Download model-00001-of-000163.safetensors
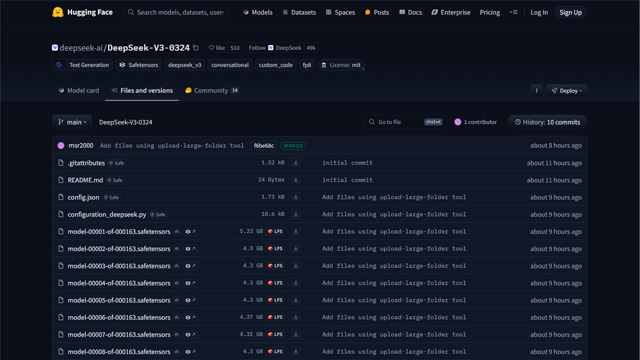This screenshot has height=360, width=640. tap(296, 231)
